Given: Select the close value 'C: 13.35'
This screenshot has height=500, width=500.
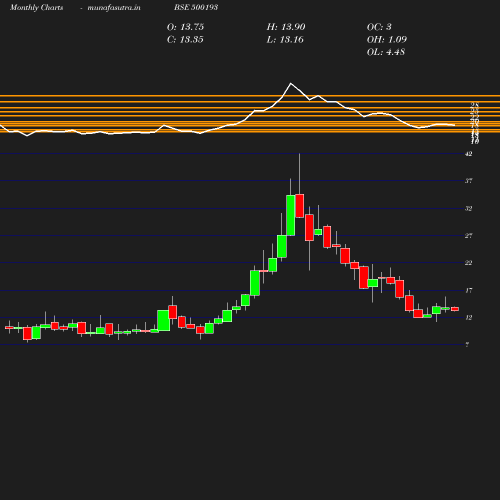Looking at the screenshot, I should (185, 40).
